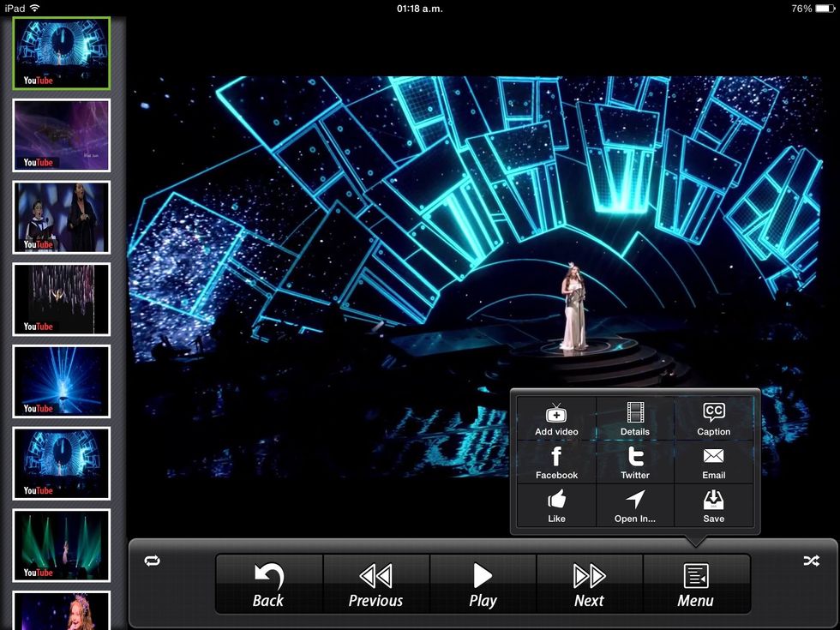
Task: Select the thumbnail showing two singers
Action: (61, 217)
